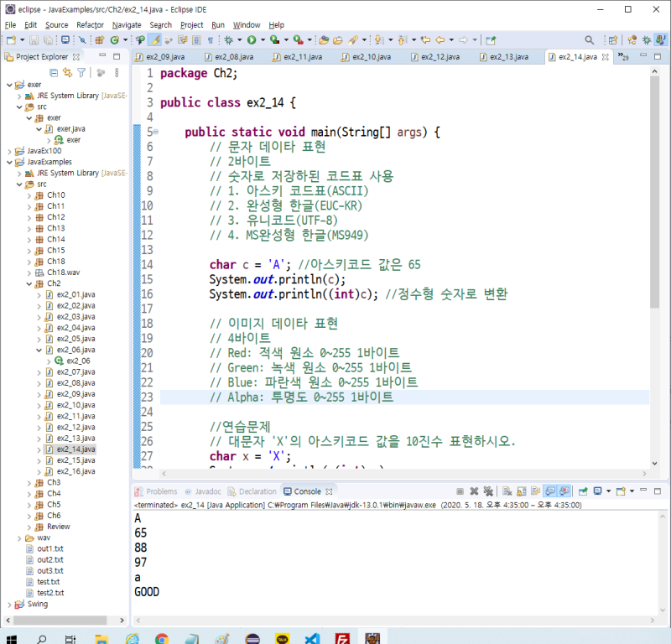
Task: Click the green Run button in toolbar
Action: 251,39
